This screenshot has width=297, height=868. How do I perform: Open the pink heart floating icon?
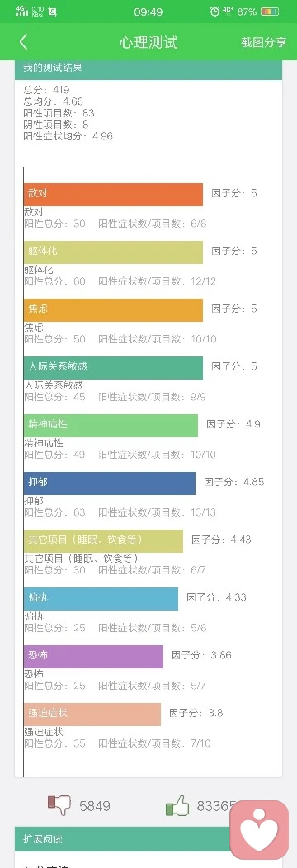click(259, 830)
